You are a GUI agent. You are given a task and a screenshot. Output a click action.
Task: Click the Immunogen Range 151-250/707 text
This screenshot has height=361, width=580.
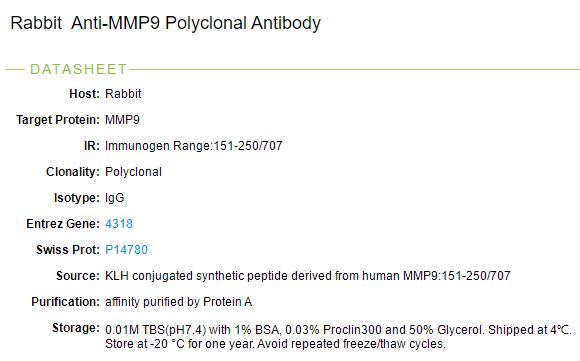click(194, 146)
